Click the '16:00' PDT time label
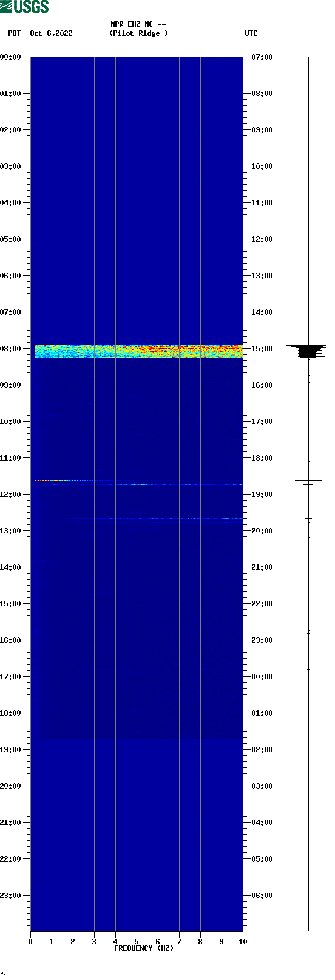The width and height of the screenshot is (335, 980). 10,640
